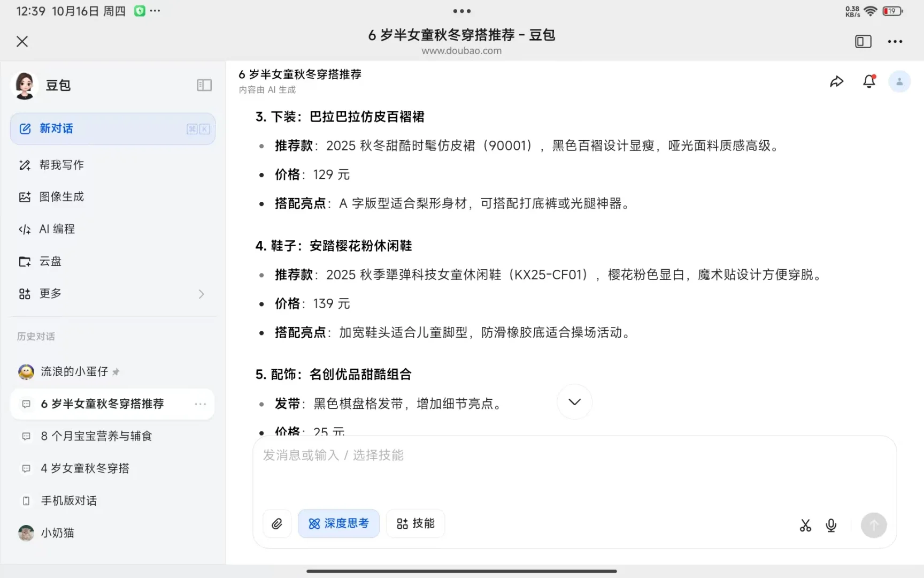Open options dots for 6 岁半女童秋冬穿搭推荐
The width and height of the screenshot is (924, 578).
tap(201, 404)
